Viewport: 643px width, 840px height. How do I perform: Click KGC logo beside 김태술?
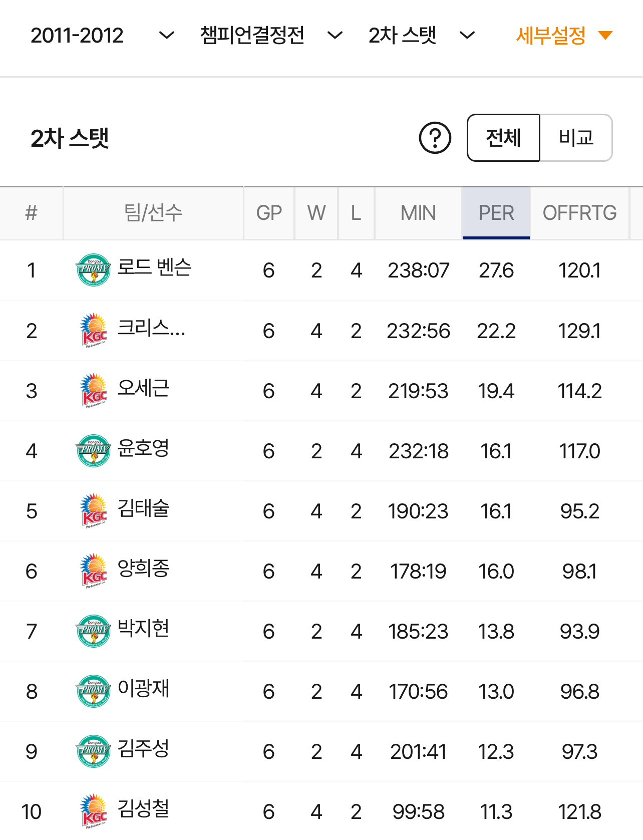[93, 510]
